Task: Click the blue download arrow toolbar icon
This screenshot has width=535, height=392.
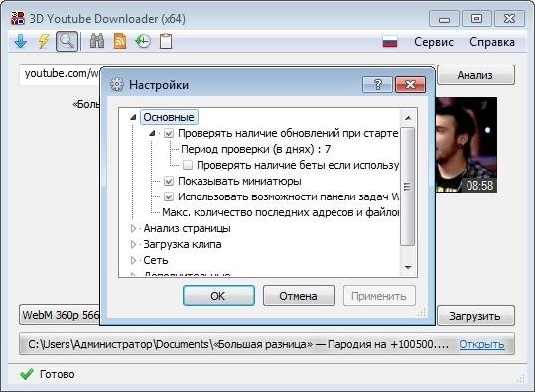Action: tap(21, 42)
